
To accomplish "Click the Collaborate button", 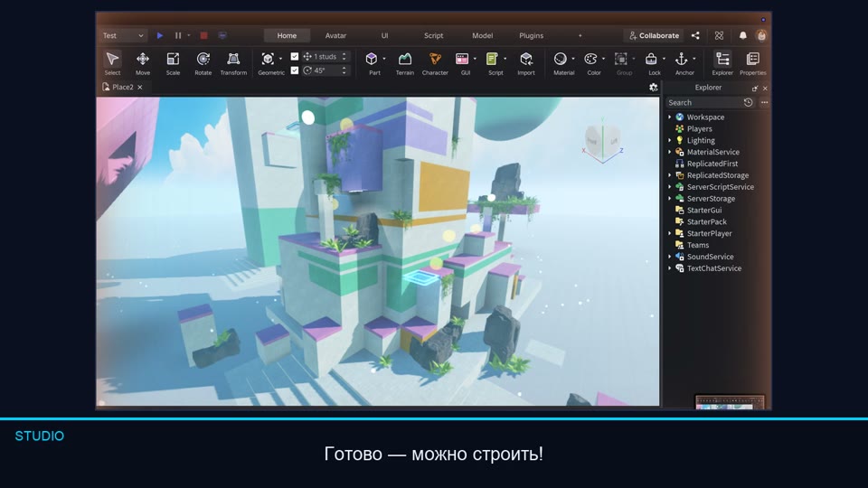I will (x=654, y=35).
